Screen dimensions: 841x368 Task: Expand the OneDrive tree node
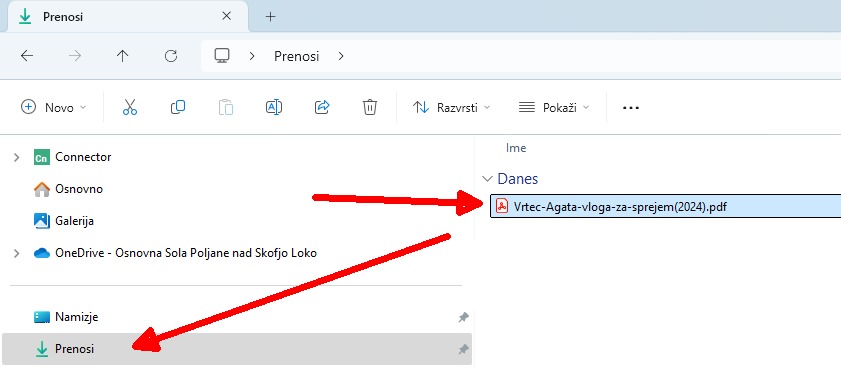[17, 253]
